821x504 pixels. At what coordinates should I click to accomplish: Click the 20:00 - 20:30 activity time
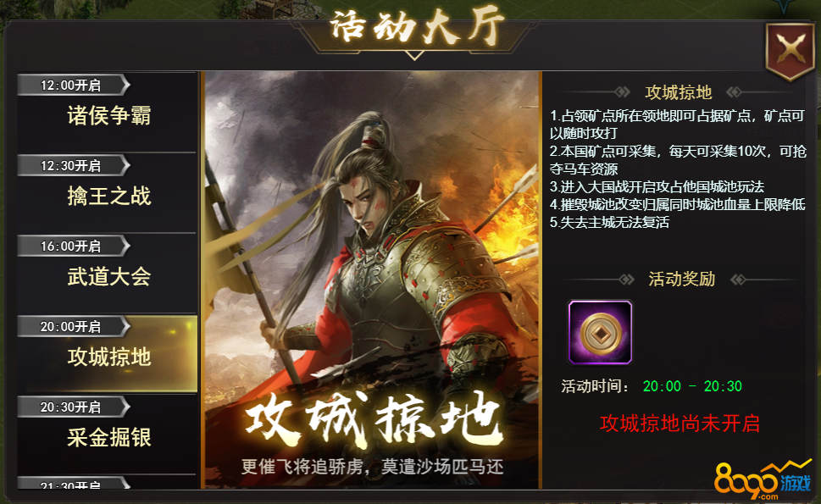pos(692,386)
